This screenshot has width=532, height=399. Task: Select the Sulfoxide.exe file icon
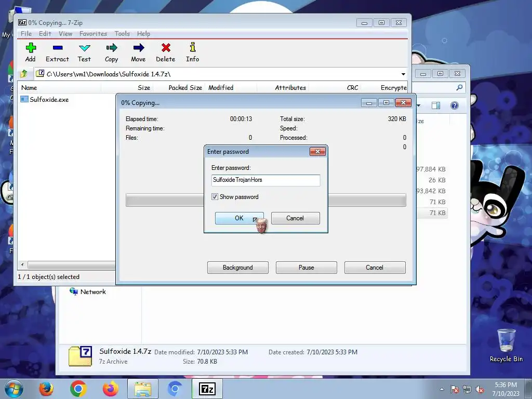tap(24, 99)
